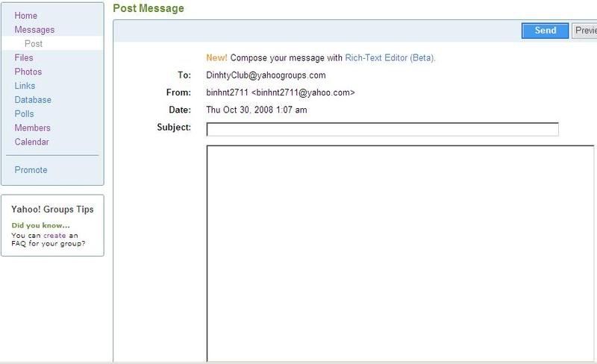Open the Links section
Image resolution: width=597 pixels, height=364 pixels.
25,86
